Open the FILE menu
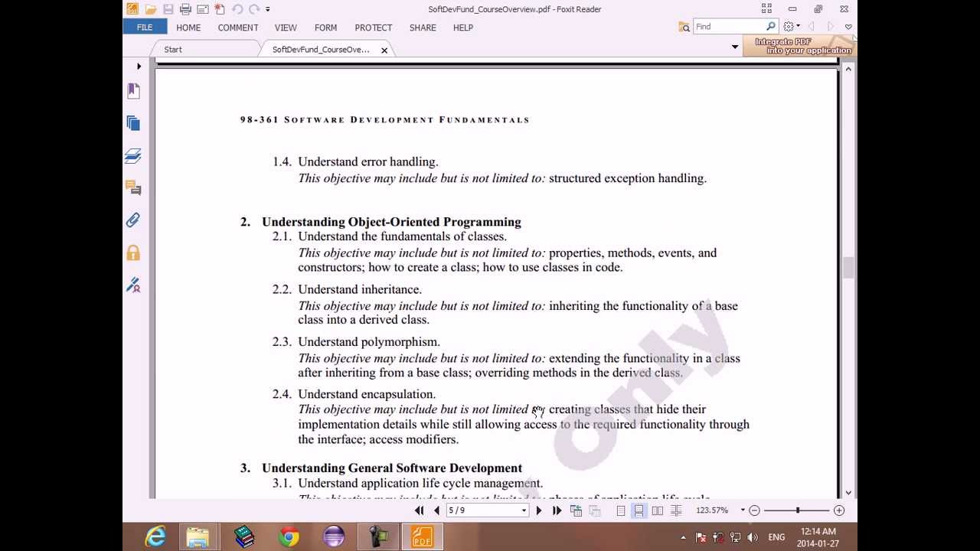This screenshot has width=980, height=551. coord(145,28)
